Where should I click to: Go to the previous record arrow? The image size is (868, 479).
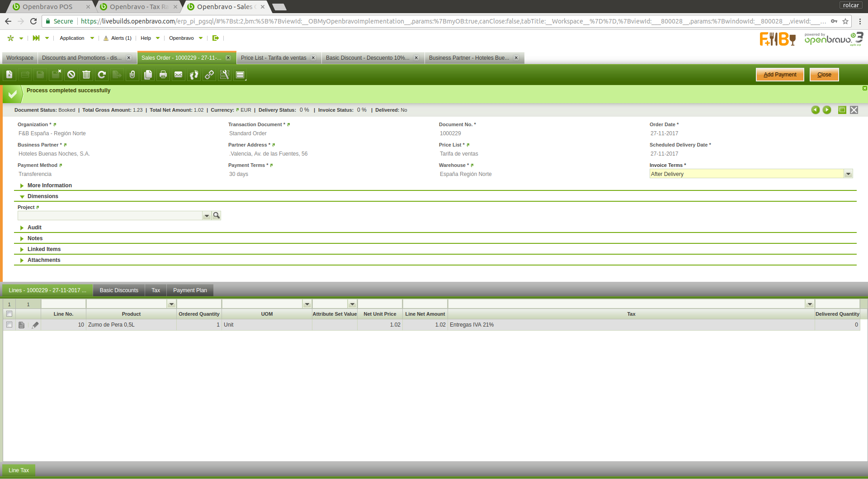pos(816,110)
